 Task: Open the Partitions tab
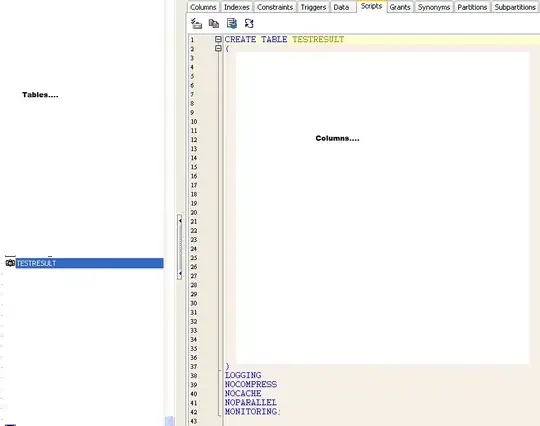tap(472, 7)
